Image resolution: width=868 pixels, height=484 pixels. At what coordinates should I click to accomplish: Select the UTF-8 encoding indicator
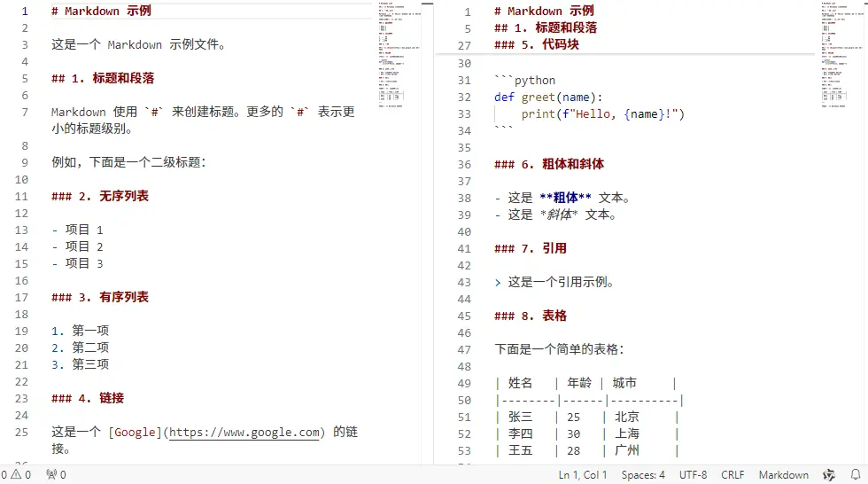(693, 474)
